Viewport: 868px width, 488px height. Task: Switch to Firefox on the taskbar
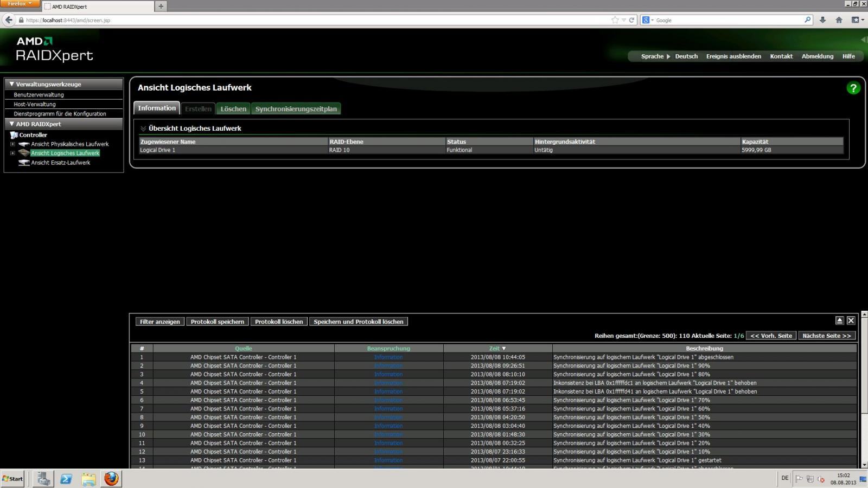[111, 479]
